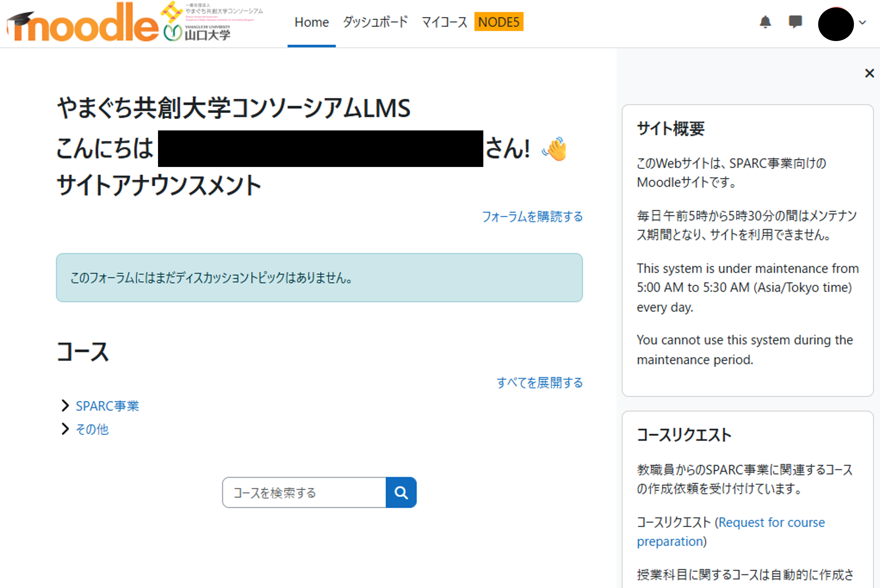The image size is (880, 588).
Task: Click the waving hand emoji
Action: 554,149
